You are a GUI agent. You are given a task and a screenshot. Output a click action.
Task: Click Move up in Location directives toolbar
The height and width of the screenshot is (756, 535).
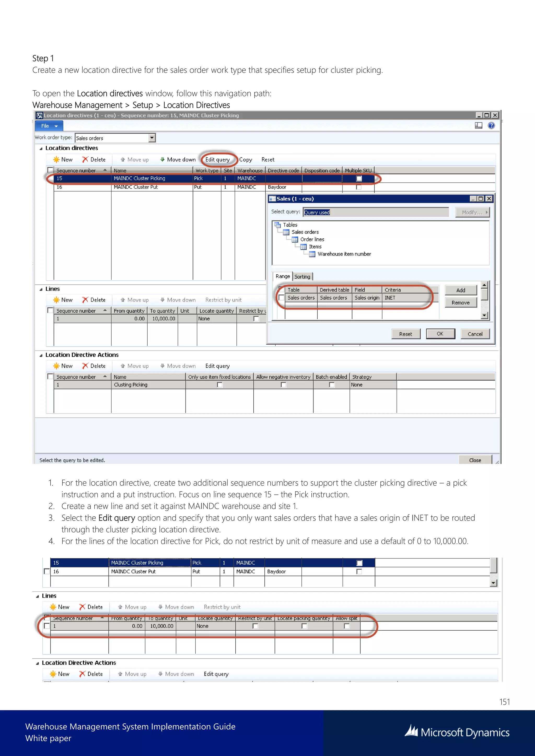tap(135, 159)
